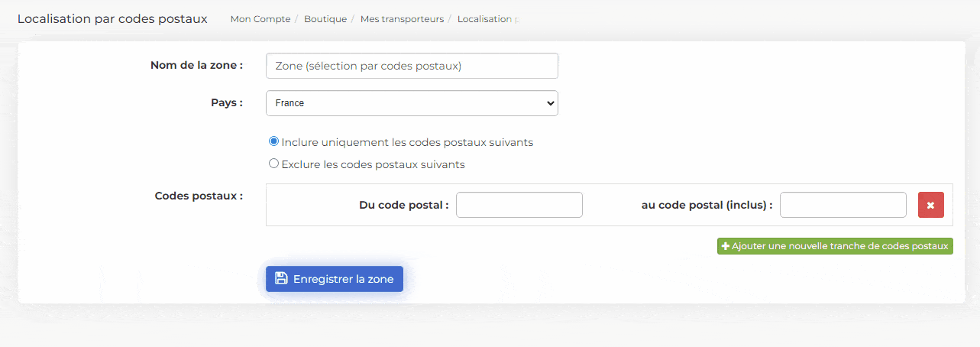Navigate to 'Mes transporteurs' breadcrumb

pos(402,19)
